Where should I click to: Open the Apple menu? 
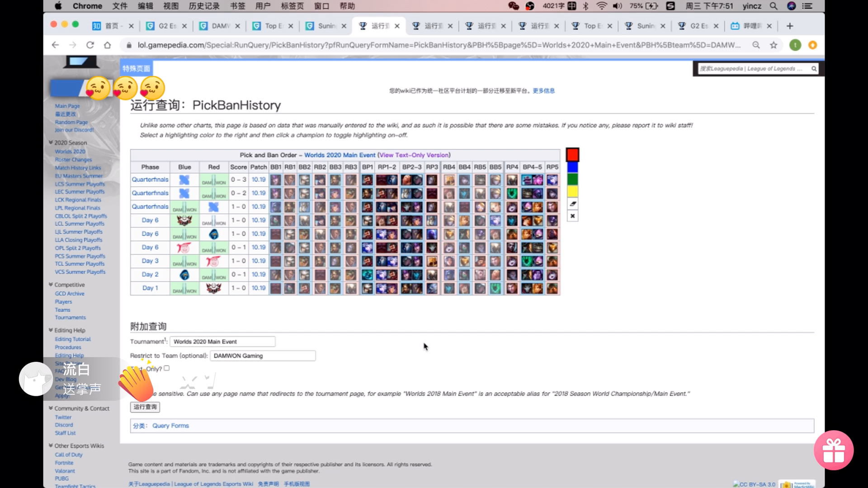58,6
